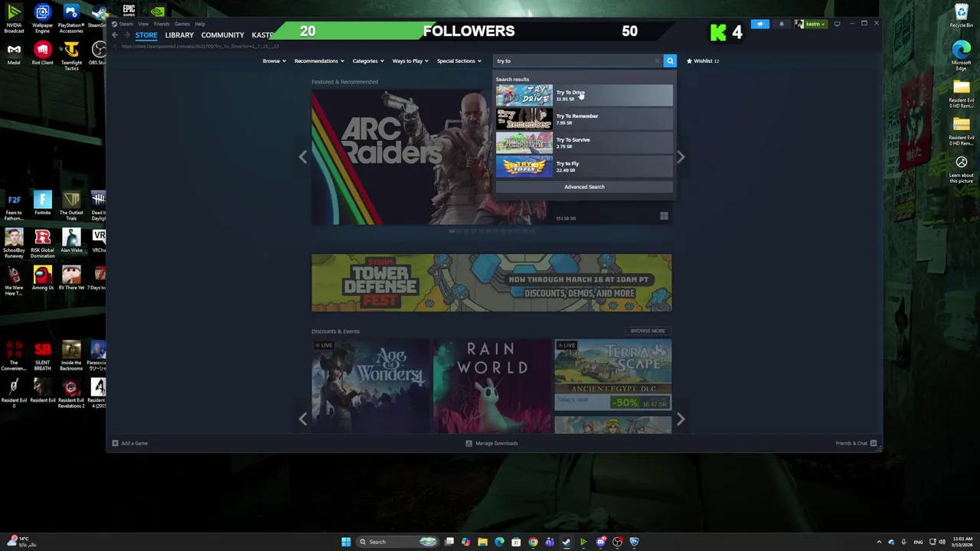Select Try To Remember search result

[x=584, y=119]
